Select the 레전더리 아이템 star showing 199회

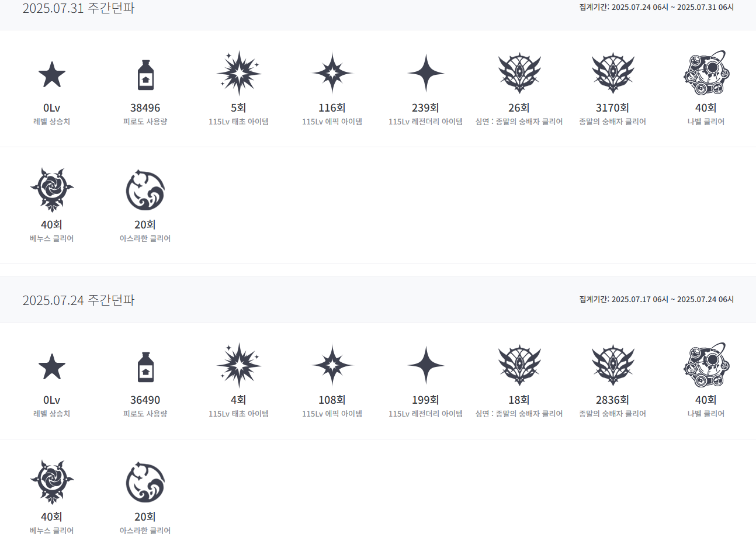pos(426,365)
